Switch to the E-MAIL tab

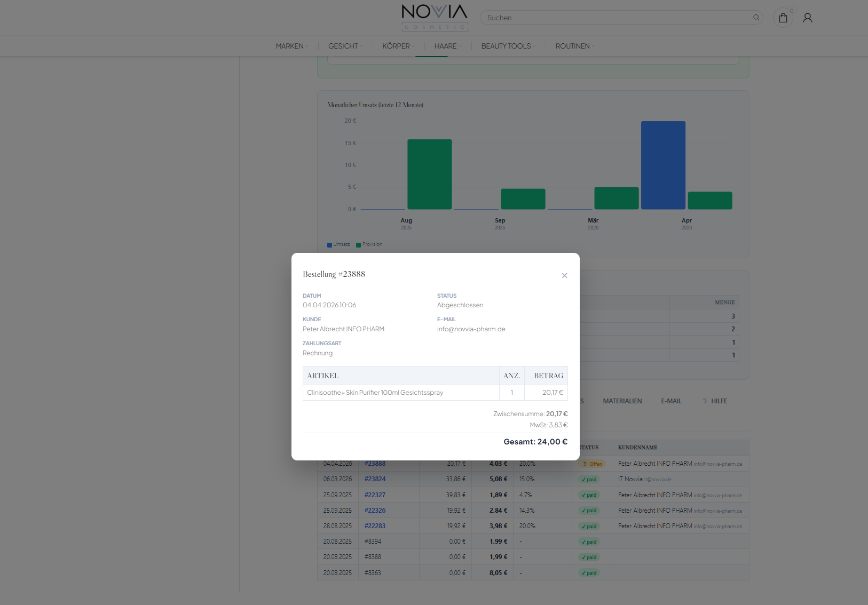(x=671, y=401)
